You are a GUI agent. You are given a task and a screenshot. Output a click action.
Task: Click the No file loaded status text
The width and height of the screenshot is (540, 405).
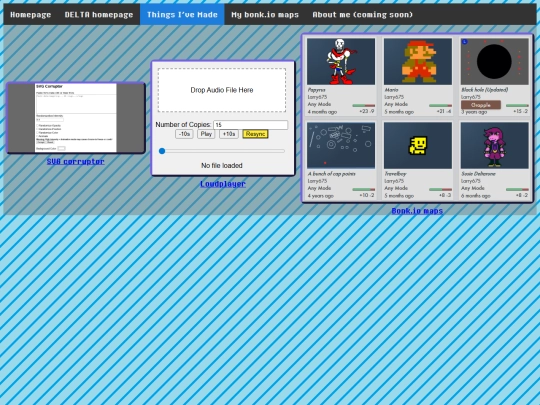click(222, 166)
